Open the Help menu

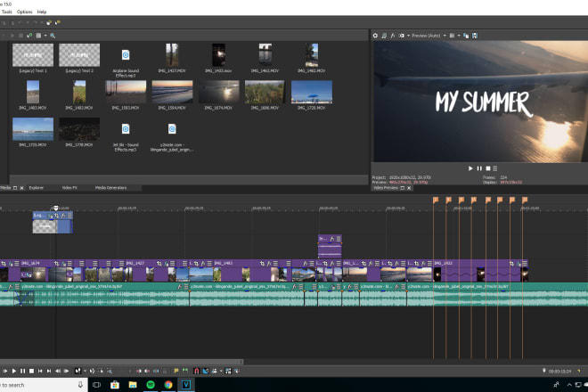[x=42, y=12]
